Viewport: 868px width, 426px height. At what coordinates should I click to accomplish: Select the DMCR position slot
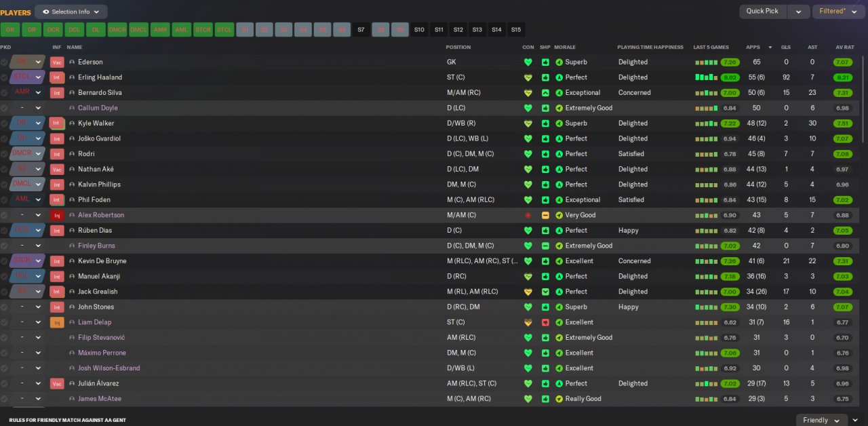[x=117, y=30]
